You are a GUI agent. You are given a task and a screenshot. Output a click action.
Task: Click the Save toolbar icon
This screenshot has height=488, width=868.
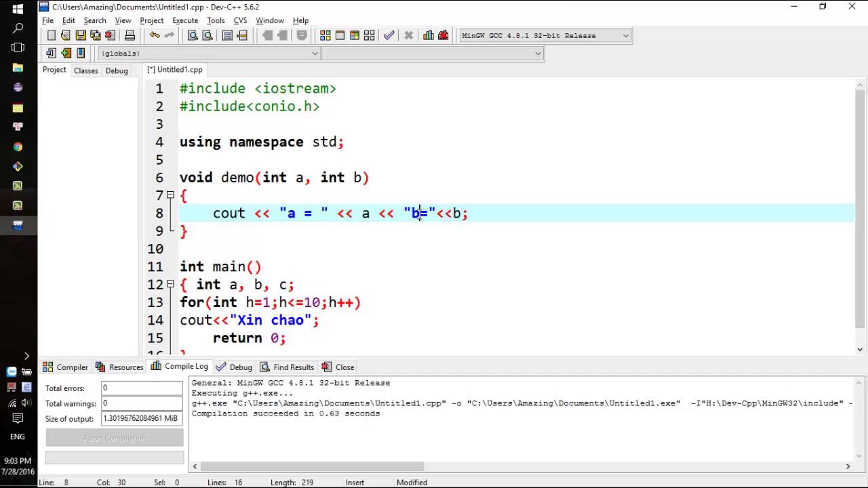point(81,36)
